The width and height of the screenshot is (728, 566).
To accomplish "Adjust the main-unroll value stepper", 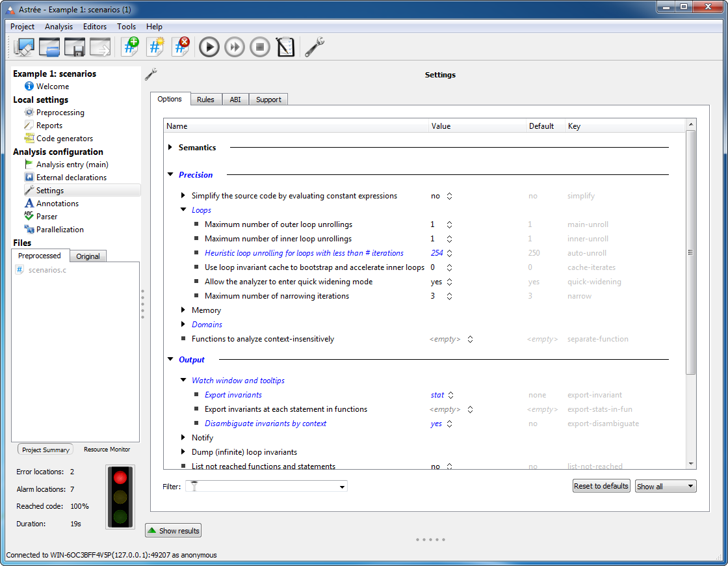I will click(449, 224).
